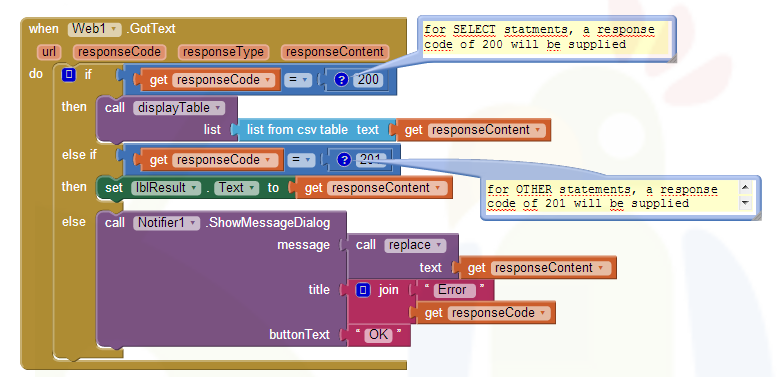Viewport: 778px width, 377px height.
Task: Click the resize corner of the OTHER statements comment
Action: click(x=756, y=215)
